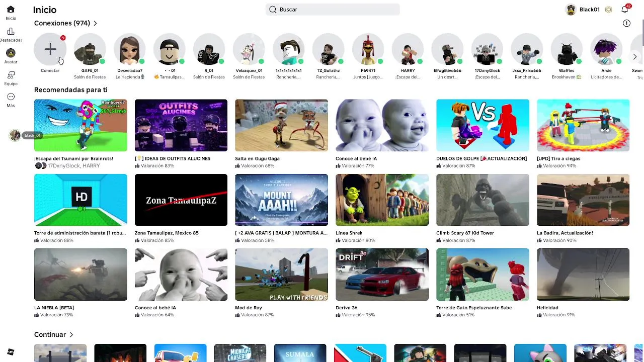The width and height of the screenshot is (644, 362).
Task: Open the notifications bell icon
Action: [625, 10]
